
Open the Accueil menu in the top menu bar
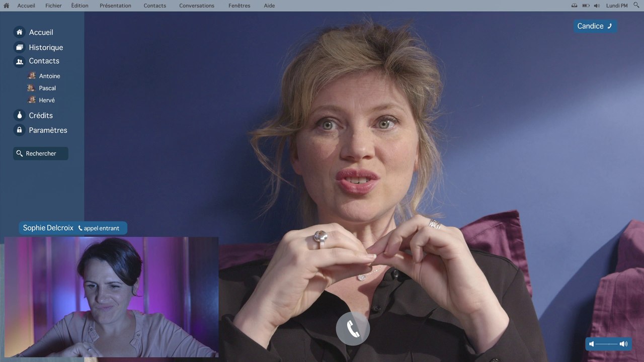(x=26, y=6)
